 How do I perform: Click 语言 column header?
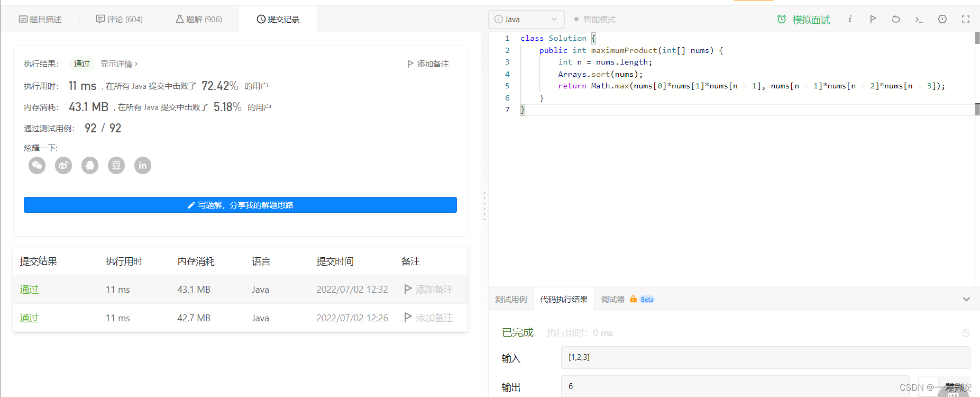click(x=261, y=261)
